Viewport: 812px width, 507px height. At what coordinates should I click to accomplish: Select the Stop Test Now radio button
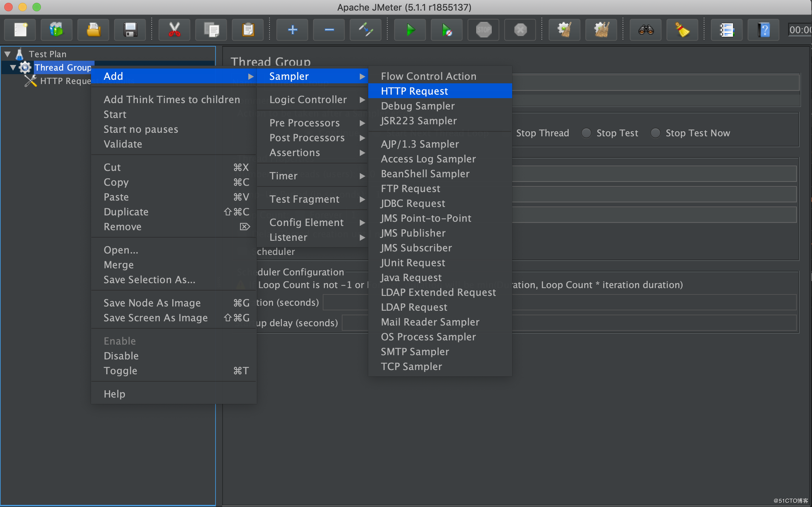click(x=655, y=133)
